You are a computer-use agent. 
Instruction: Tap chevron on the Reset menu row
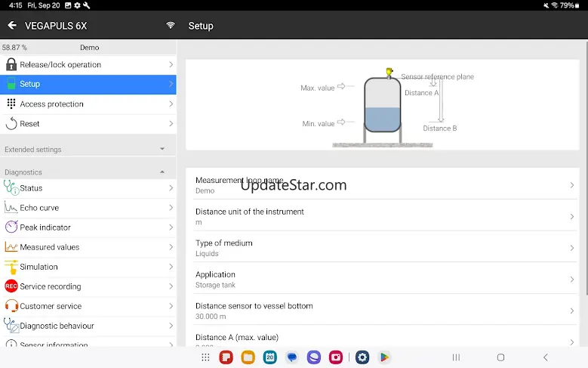(171, 123)
